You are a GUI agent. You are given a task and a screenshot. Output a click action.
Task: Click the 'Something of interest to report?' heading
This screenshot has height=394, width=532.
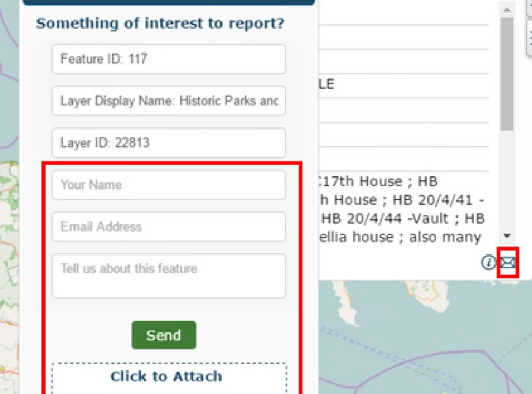click(160, 24)
